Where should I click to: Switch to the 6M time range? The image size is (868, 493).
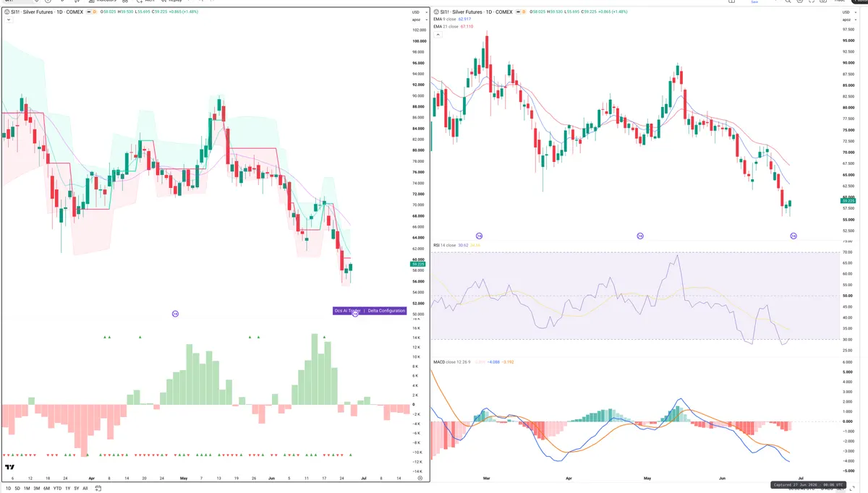[x=46, y=488]
